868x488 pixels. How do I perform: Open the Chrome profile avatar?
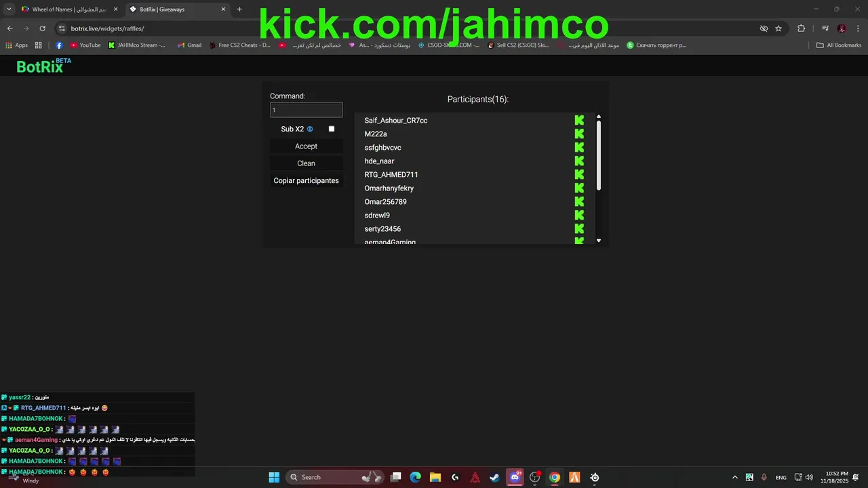click(842, 28)
